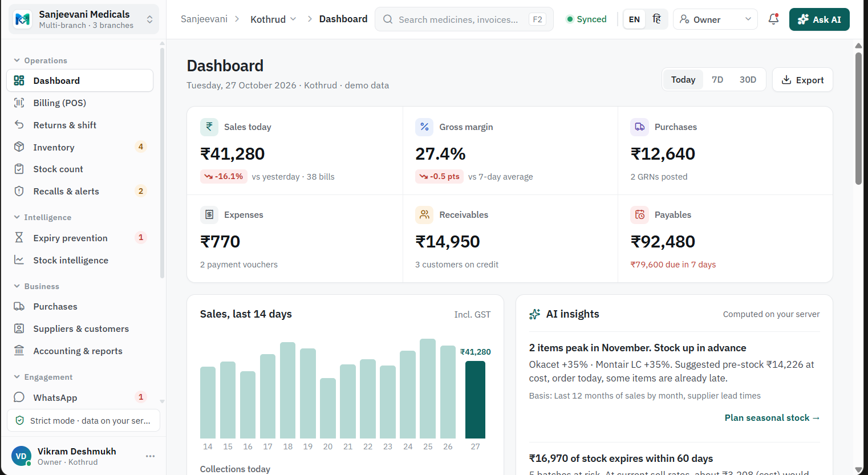The image size is (868, 475).
Task: Select the 7D range
Action: point(717,80)
